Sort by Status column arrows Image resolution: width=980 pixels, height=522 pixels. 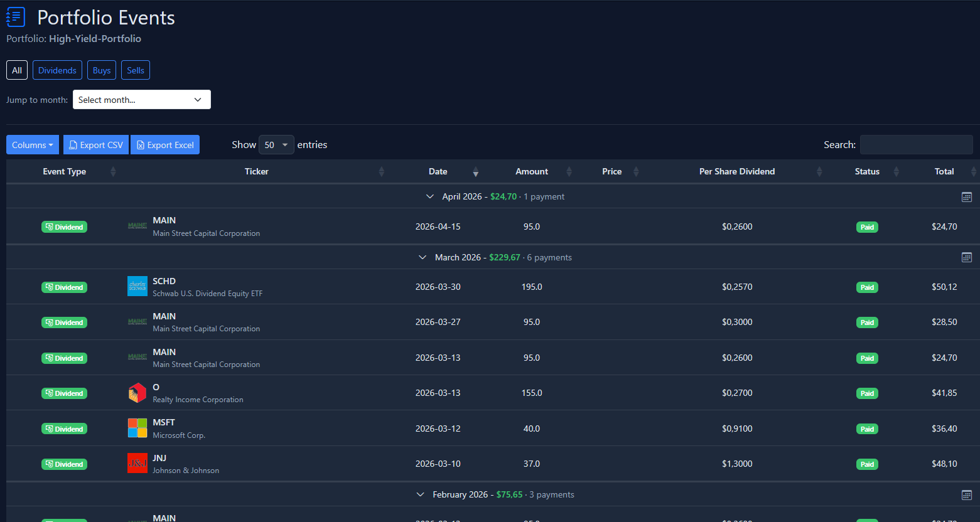coord(896,171)
